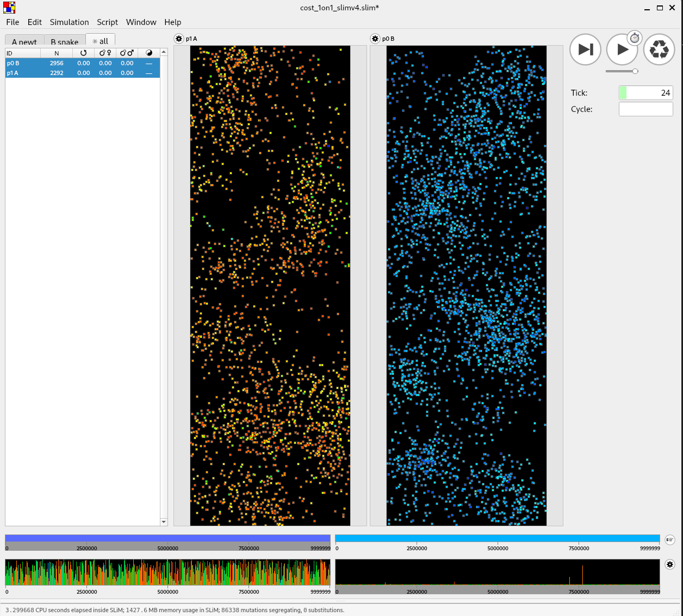The height and width of the screenshot is (616, 683).
Task: Click the population table scrollbar down arrow
Action: 164,521
